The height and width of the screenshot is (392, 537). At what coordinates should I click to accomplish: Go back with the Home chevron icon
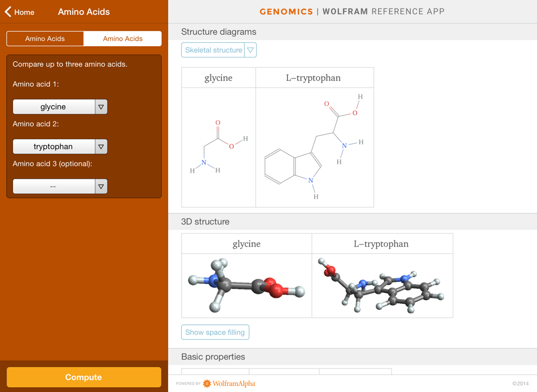[8, 12]
